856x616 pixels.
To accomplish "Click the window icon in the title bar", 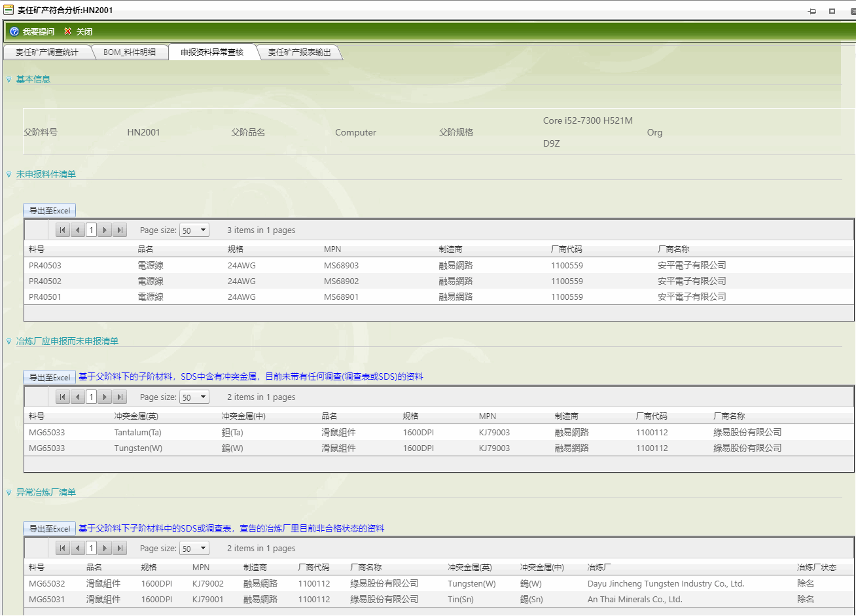I will point(9,10).
